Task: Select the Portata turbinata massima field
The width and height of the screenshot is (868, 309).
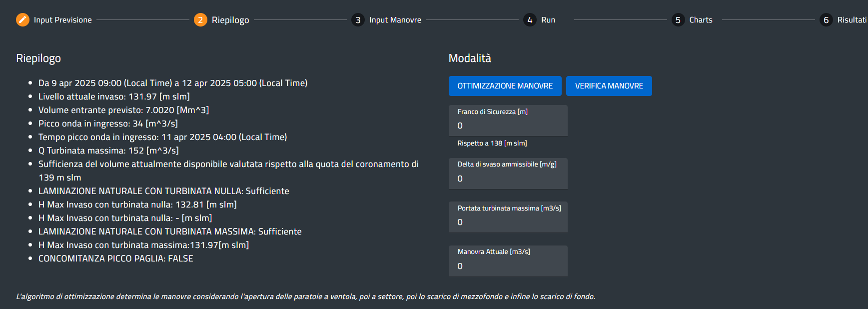Action: tap(508, 222)
